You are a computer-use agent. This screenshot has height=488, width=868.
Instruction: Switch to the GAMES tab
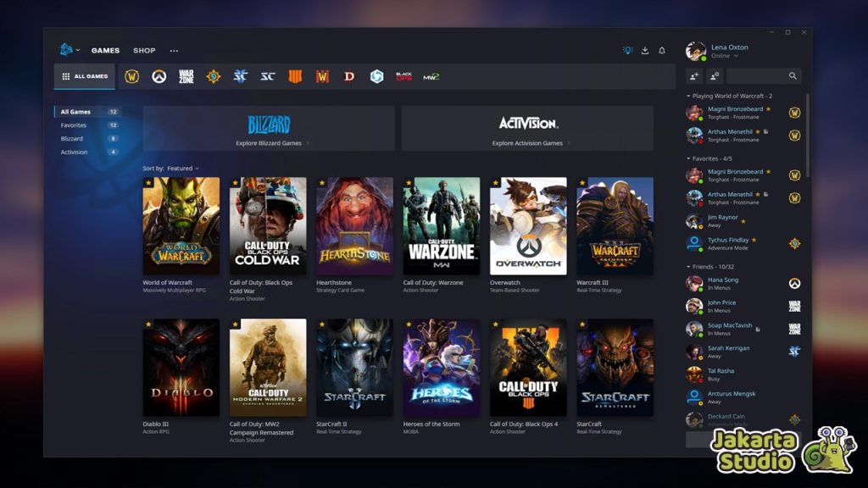105,50
